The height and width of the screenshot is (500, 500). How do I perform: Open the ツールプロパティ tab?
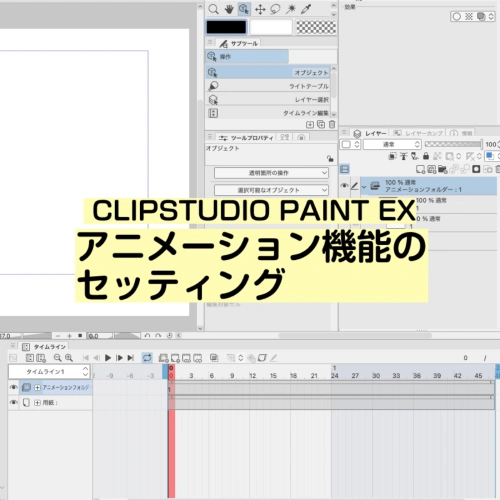(247, 138)
